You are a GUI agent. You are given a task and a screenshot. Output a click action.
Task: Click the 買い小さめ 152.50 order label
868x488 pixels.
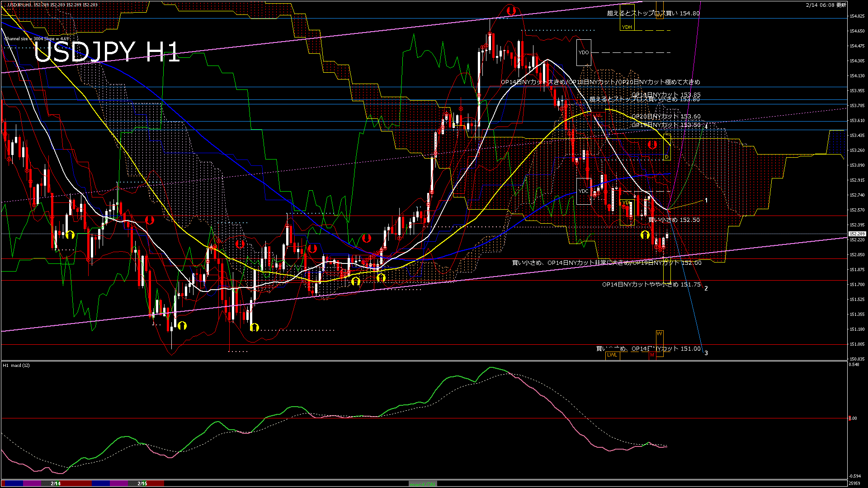674,220
